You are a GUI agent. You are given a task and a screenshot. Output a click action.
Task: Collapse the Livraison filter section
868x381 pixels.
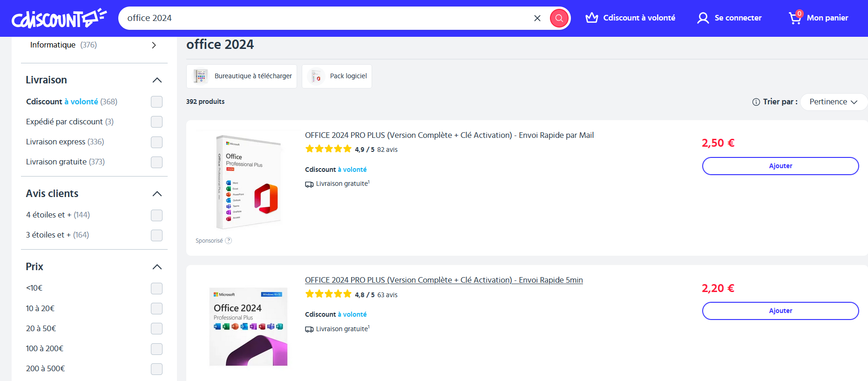coord(157,80)
